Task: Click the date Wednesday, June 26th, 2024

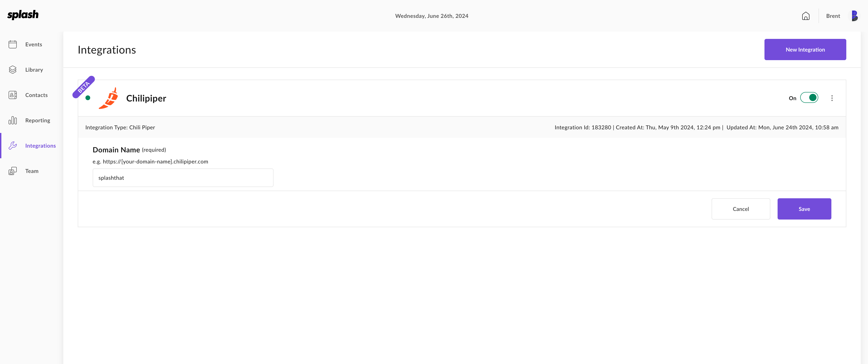Action: pyautogui.click(x=432, y=16)
